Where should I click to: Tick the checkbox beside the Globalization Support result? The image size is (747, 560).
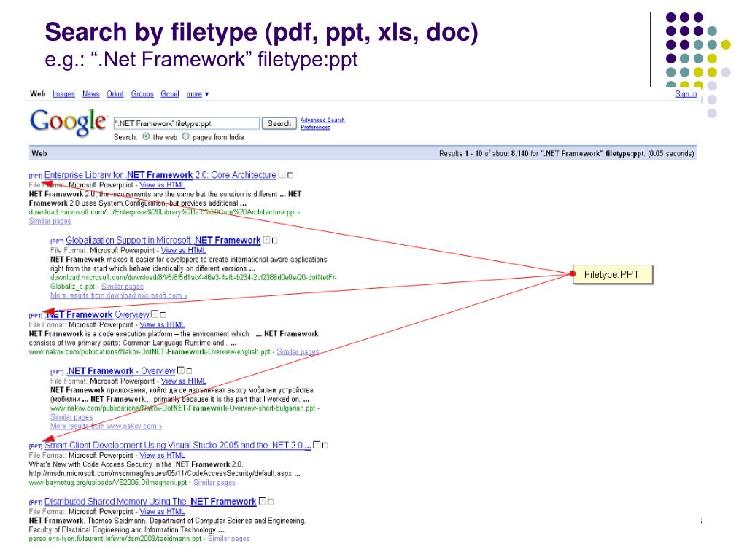click(x=274, y=241)
